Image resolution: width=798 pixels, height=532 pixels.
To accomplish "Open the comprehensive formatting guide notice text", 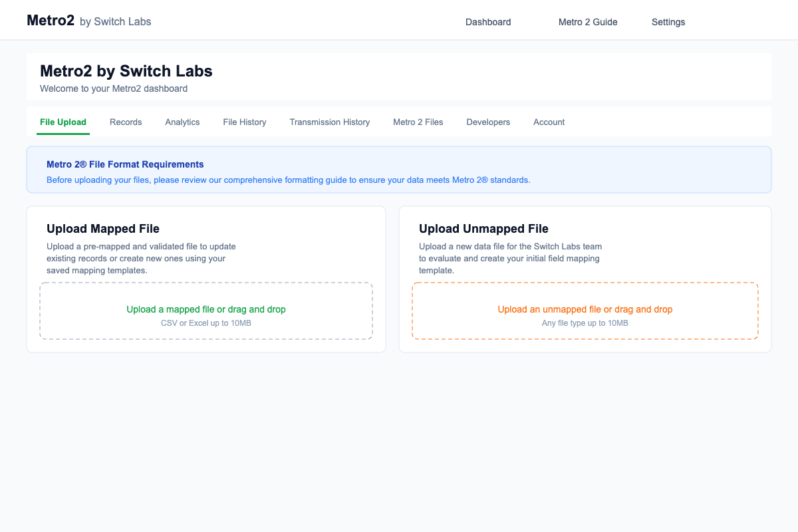I will coord(289,180).
